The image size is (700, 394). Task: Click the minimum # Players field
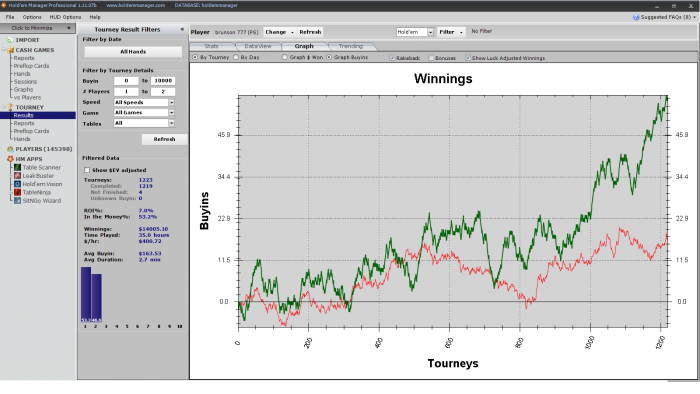(x=126, y=91)
